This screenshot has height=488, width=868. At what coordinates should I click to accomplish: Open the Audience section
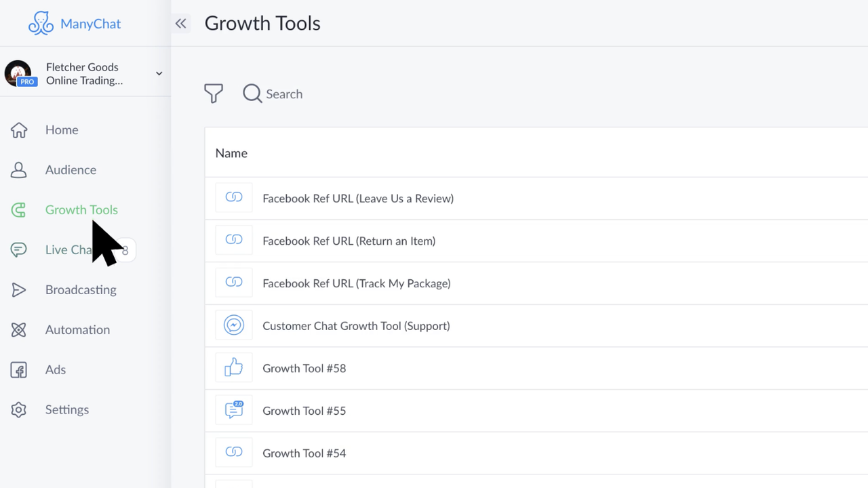pyautogui.click(x=71, y=170)
